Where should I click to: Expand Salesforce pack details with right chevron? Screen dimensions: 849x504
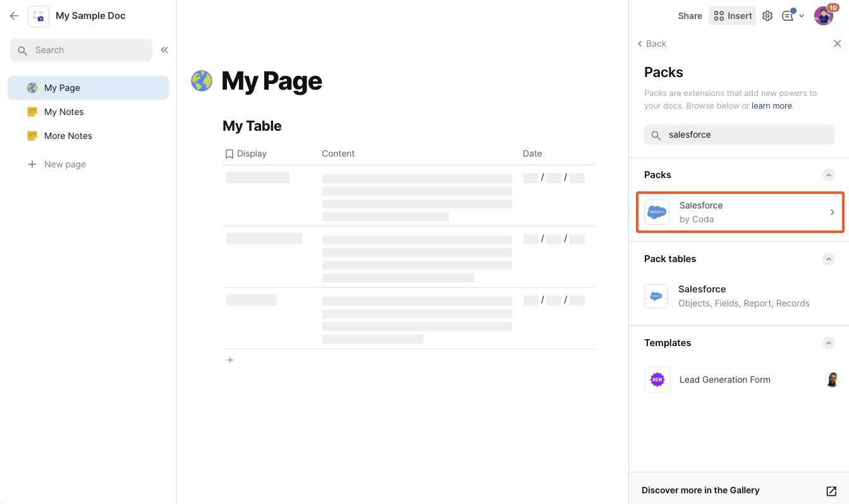(832, 212)
